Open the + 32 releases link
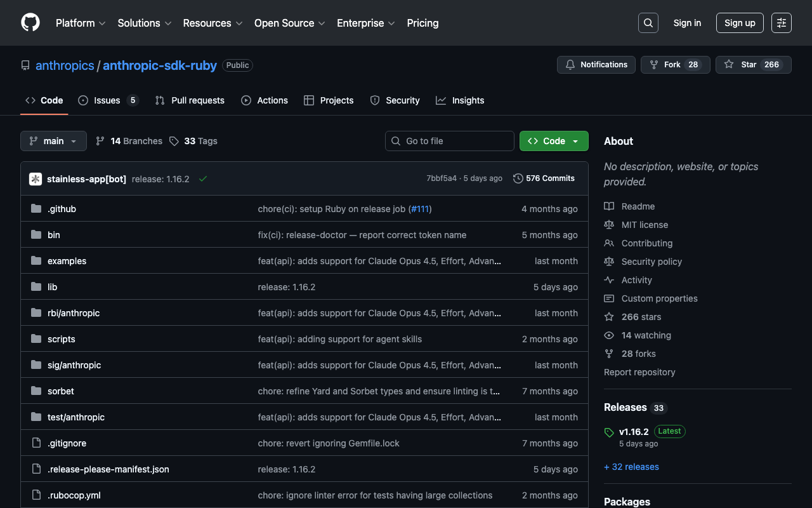The width and height of the screenshot is (812, 508). coord(631,467)
